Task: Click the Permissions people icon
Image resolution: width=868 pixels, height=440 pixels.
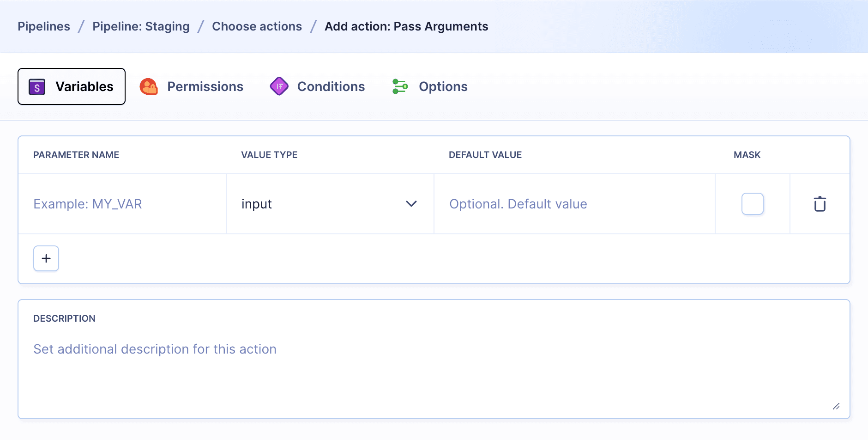Action: click(148, 86)
